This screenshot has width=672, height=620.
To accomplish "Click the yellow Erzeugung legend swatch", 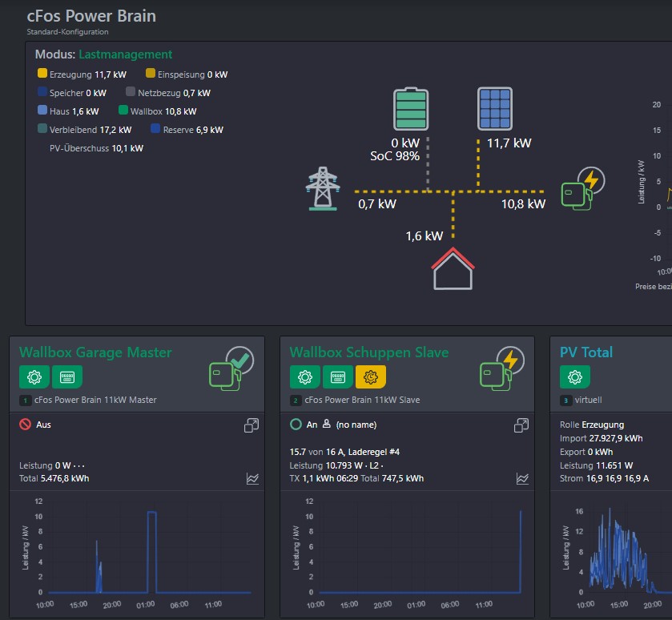I will (x=42, y=74).
